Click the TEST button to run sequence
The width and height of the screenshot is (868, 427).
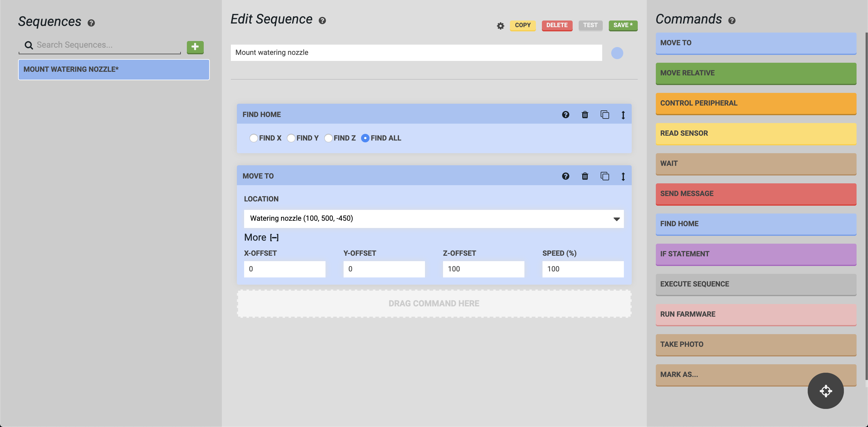tap(590, 25)
